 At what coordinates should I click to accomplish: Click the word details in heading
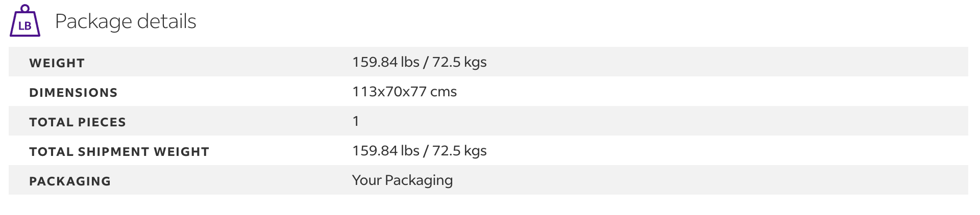point(167,21)
